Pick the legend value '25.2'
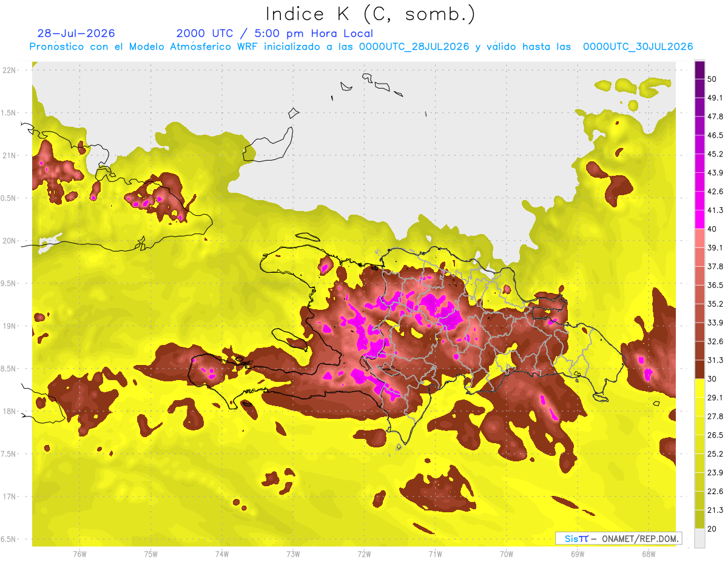Viewport: 728px width, 562px height. coord(715,454)
